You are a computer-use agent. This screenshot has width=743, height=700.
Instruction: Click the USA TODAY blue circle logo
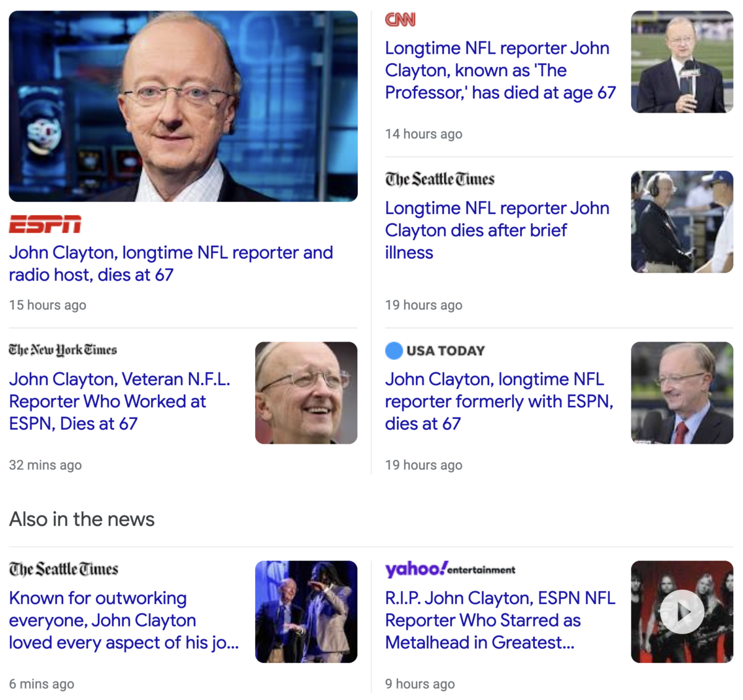[x=394, y=350]
